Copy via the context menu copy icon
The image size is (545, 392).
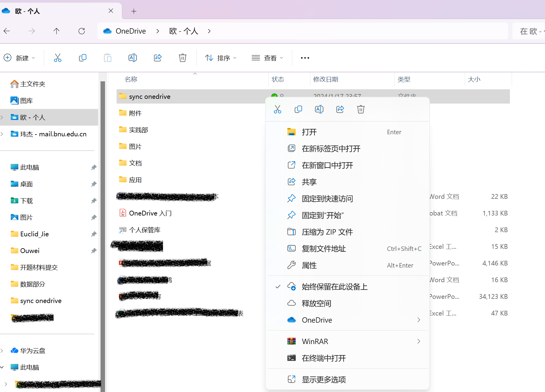click(x=298, y=109)
